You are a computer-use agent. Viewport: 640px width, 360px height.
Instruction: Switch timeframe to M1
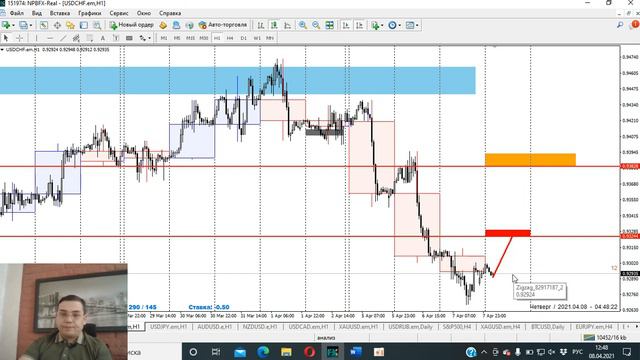[164, 38]
